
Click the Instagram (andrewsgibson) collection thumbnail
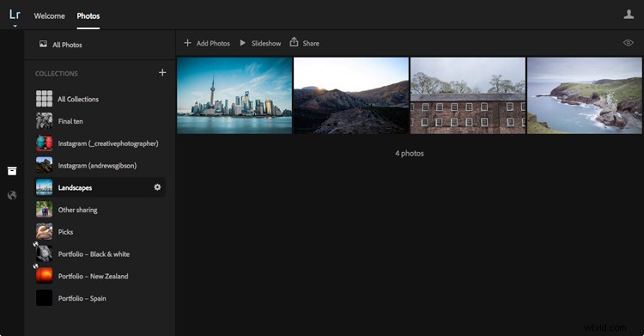point(44,165)
